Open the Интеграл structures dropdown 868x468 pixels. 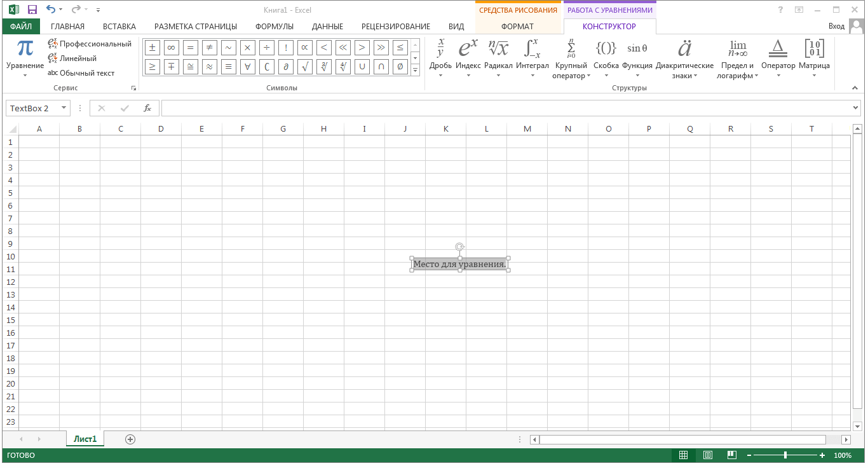tap(532, 58)
